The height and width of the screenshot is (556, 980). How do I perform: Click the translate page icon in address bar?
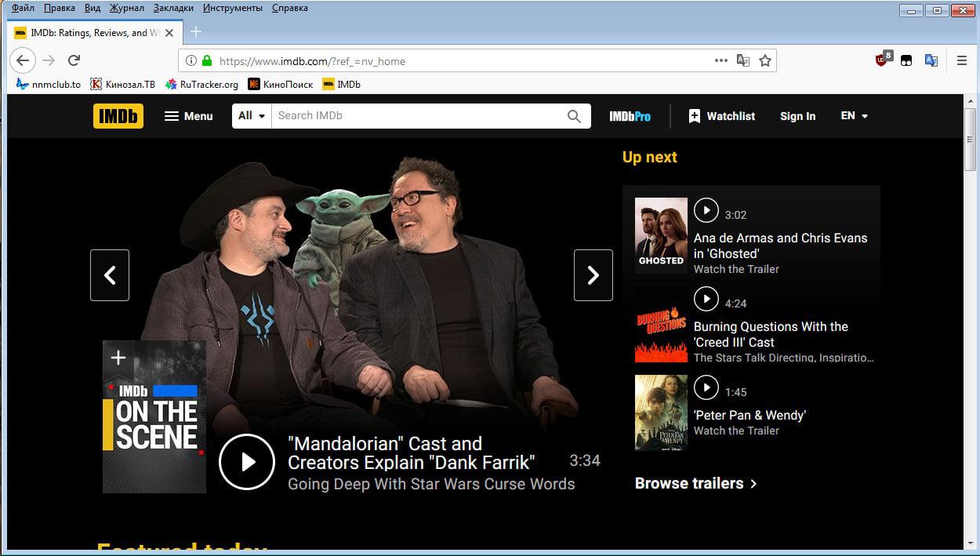tap(743, 60)
